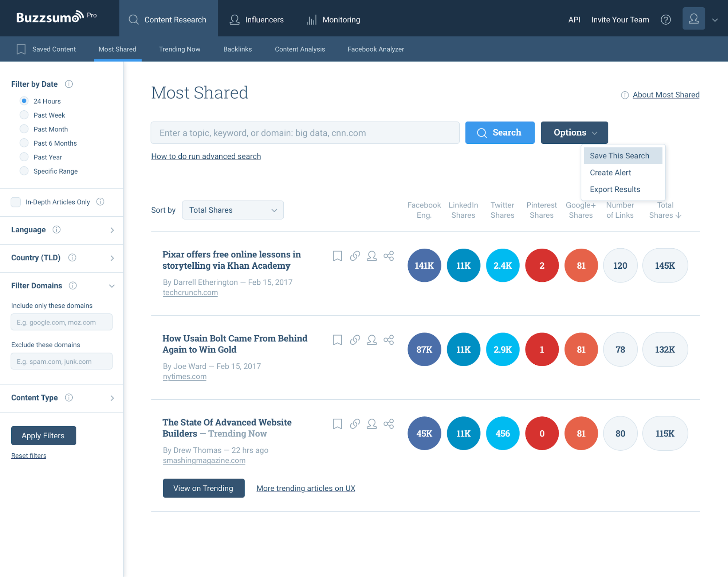Expand the Content Type filter section
Screen dimensions: 728x577
click(x=112, y=398)
